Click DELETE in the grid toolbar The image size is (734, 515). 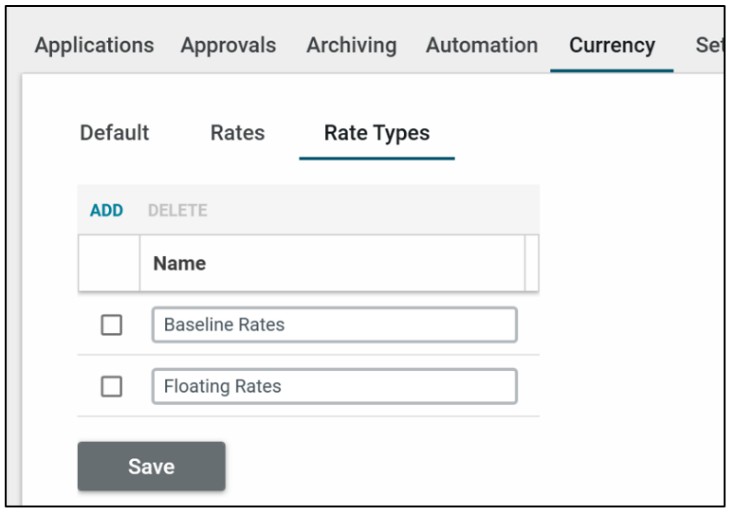(177, 211)
